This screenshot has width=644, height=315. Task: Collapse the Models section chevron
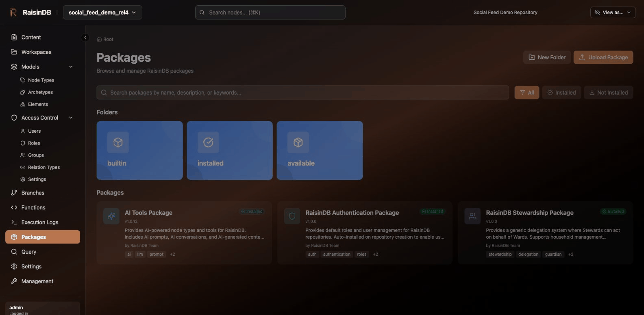click(71, 67)
